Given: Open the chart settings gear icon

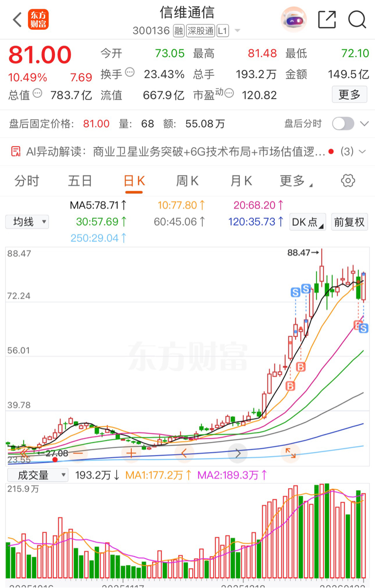Looking at the screenshot, I should [x=348, y=180].
